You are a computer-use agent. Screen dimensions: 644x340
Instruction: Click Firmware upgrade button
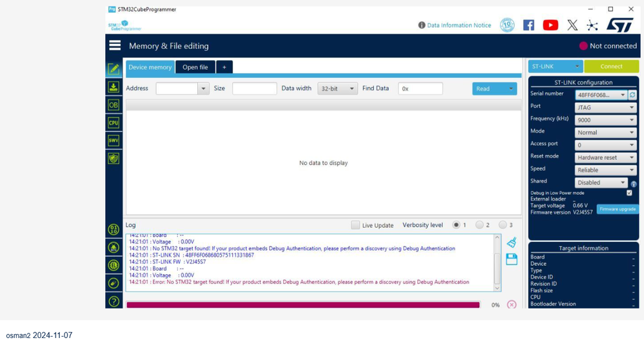(x=618, y=209)
